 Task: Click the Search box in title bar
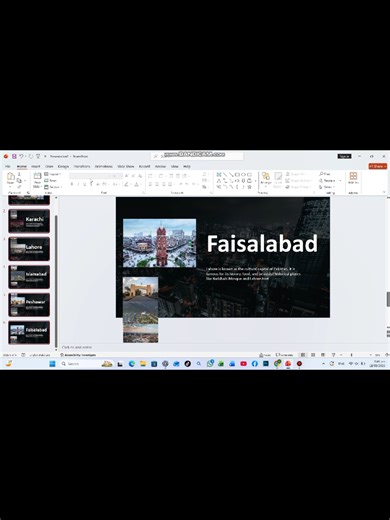[x=197, y=156]
